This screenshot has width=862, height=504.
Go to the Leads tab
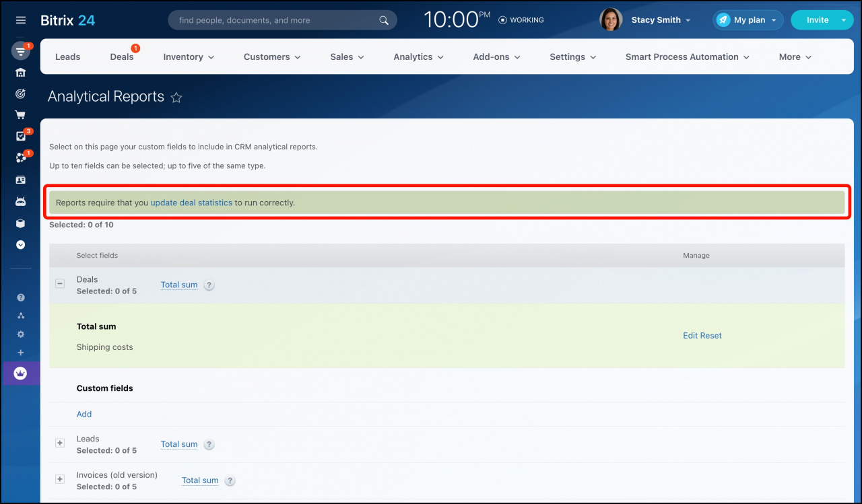tap(67, 57)
